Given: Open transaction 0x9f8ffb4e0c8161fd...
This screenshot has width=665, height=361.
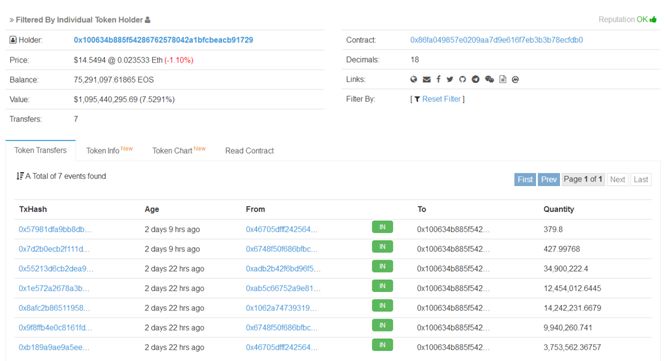Looking at the screenshot, I should click(55, 327).
